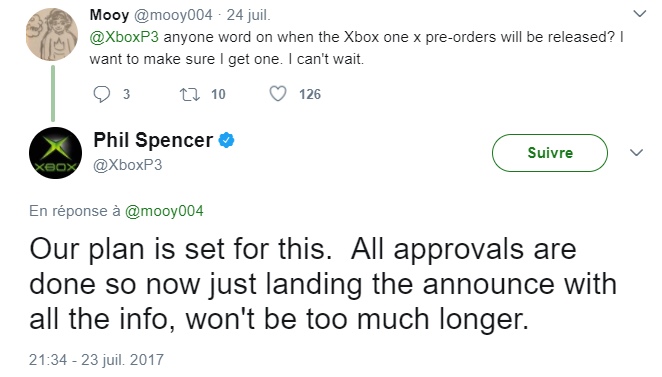The height and width of the screenshot is (377, 662).
Task: Click the @mooy004 handle beside Mooy
Action: (x=173, y=15)
